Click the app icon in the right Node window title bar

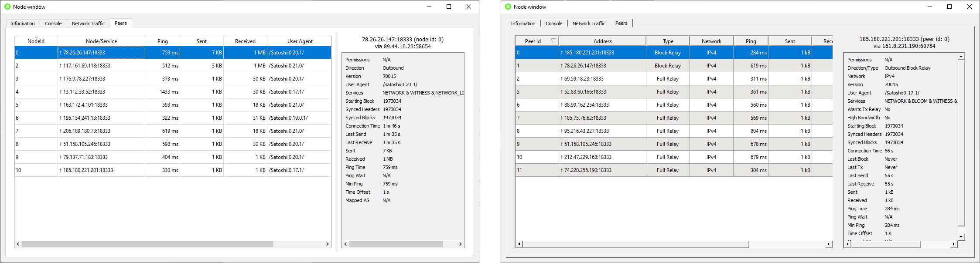(x=508, y=7)
